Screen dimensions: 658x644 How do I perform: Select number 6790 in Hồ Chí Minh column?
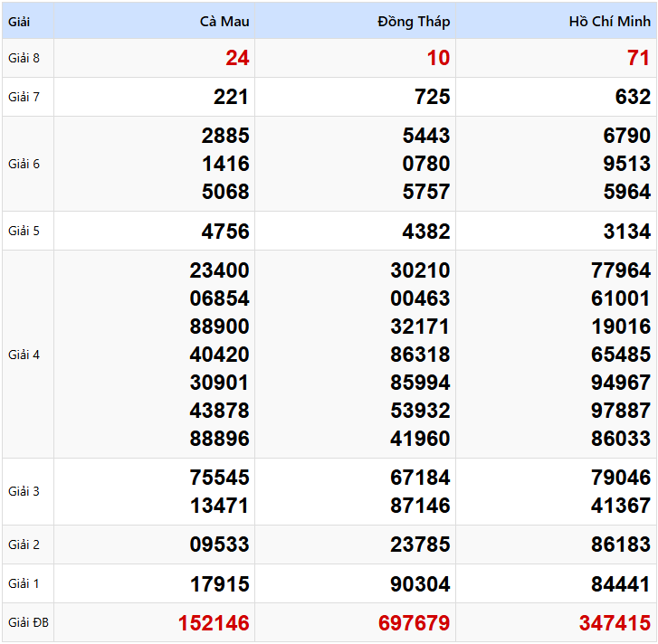[x=627, y=136]
